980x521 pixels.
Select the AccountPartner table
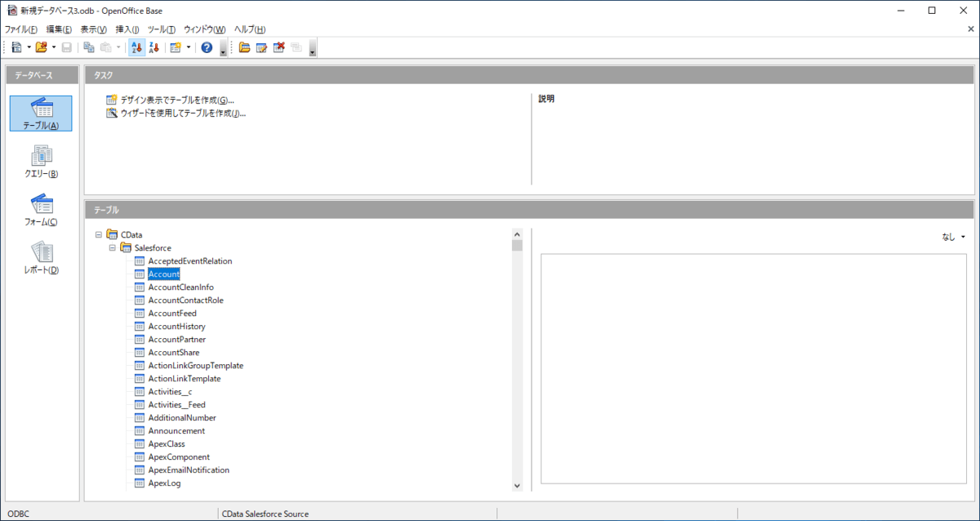click(x=176, y=339)
